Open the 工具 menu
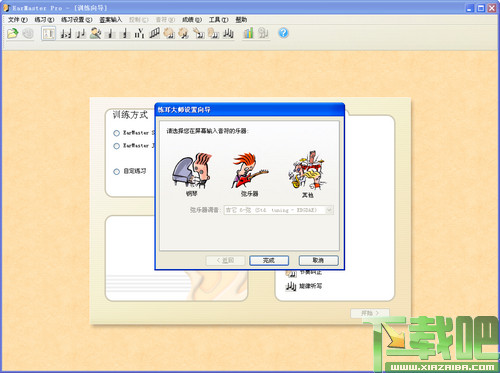Screen dimensions: 500x373 click(x=219, y=20)
